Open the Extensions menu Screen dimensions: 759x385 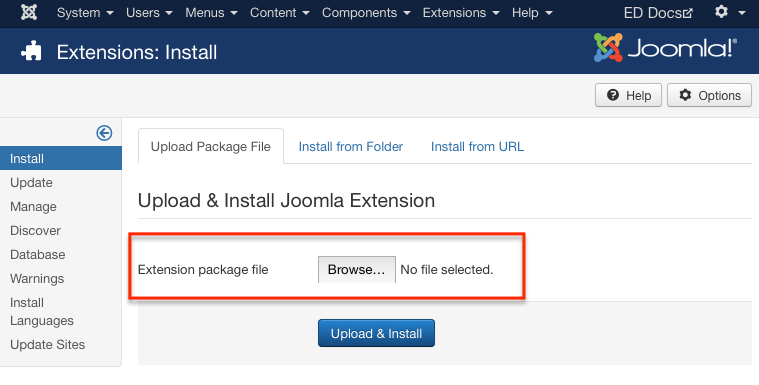(461, 13)
